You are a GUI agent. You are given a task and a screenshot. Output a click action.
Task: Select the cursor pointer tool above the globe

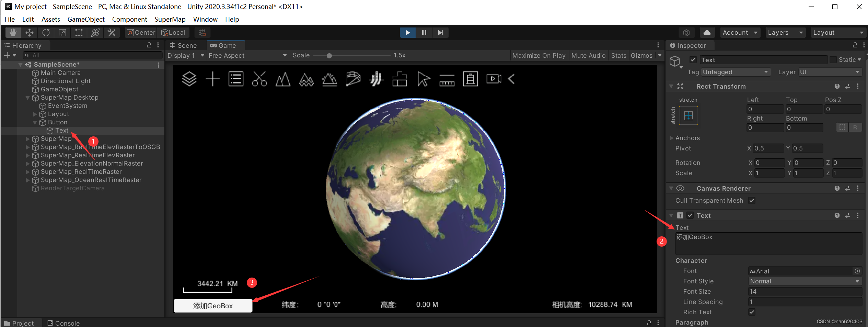point(423,79)
